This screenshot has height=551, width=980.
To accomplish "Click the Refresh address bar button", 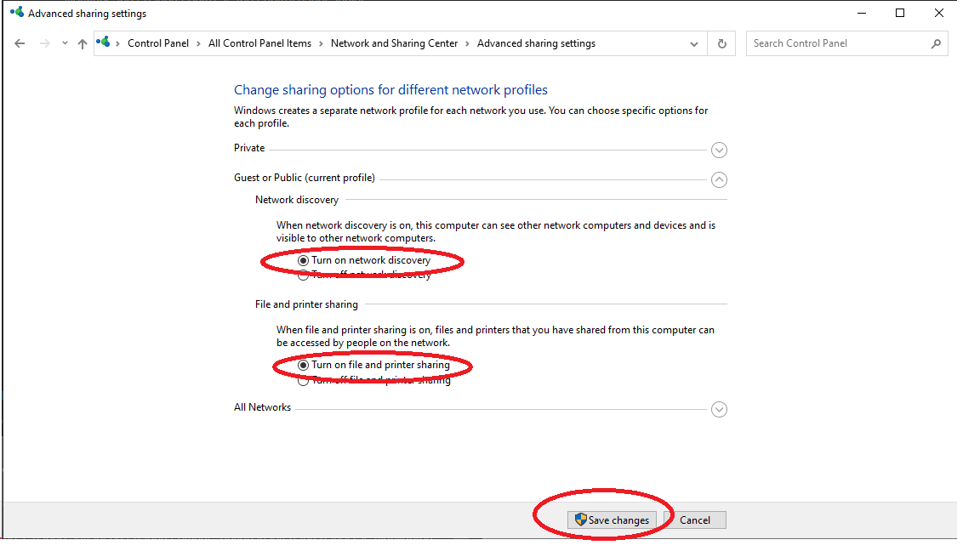I will click(722, 43).
